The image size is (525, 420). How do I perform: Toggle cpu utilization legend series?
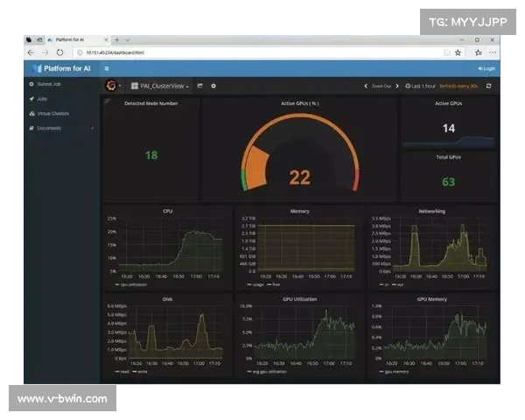click(x=131, y=284)
